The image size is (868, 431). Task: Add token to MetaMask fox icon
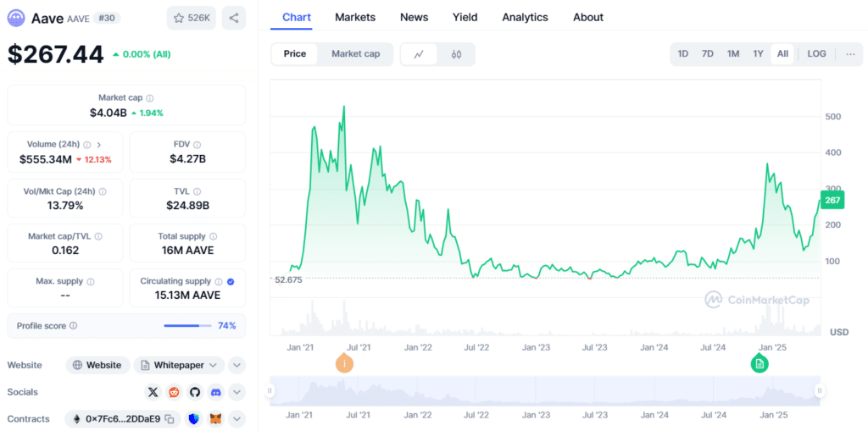(x=214, y=419)
